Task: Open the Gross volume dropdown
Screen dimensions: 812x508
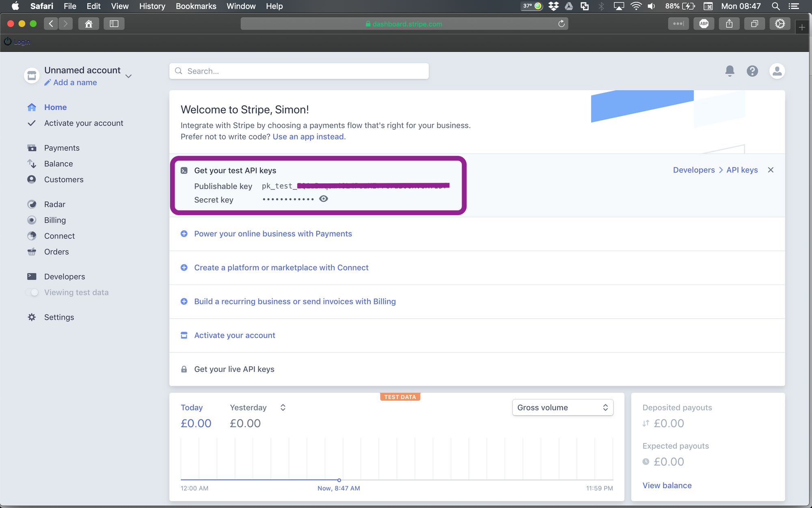Action: 563,408
